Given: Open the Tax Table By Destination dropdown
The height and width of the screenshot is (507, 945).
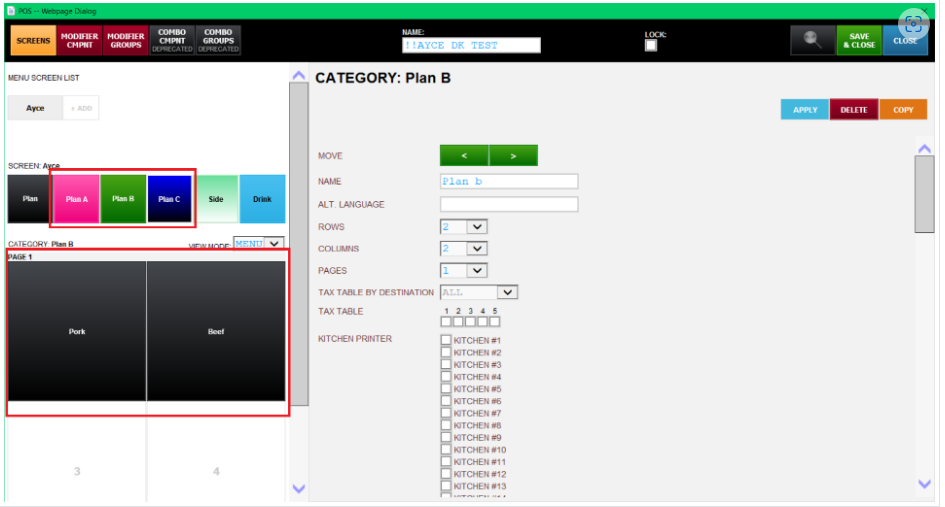Looking at the screenshot, I should point(479,292).
